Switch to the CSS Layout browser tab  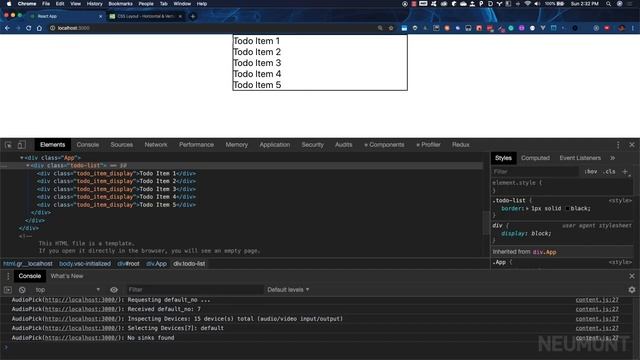[x=145, y=16]
